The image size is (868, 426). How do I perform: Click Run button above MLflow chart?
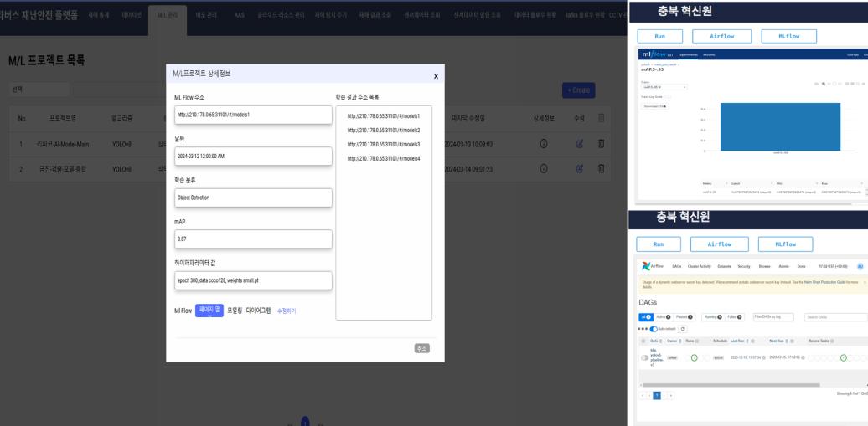[x=660, y=37]
